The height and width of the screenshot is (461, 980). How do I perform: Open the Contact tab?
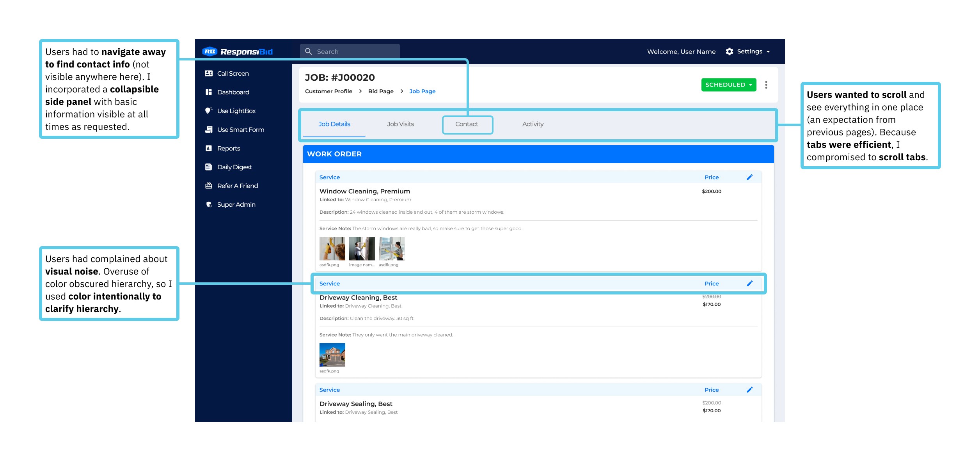tap(467, 124)
